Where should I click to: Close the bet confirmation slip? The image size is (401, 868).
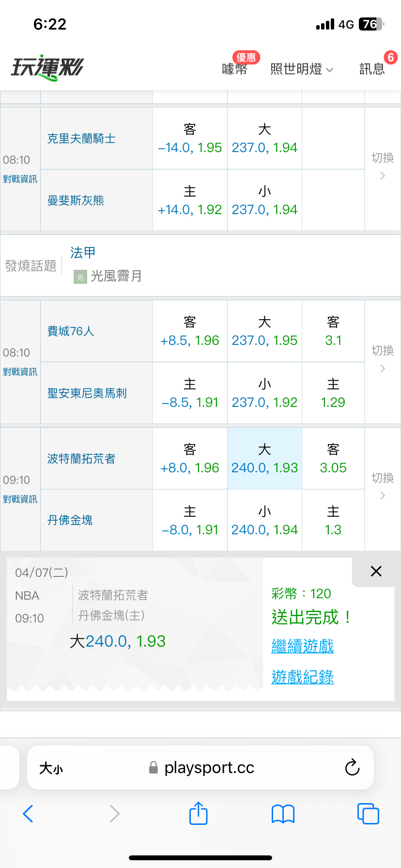point(376,572)
